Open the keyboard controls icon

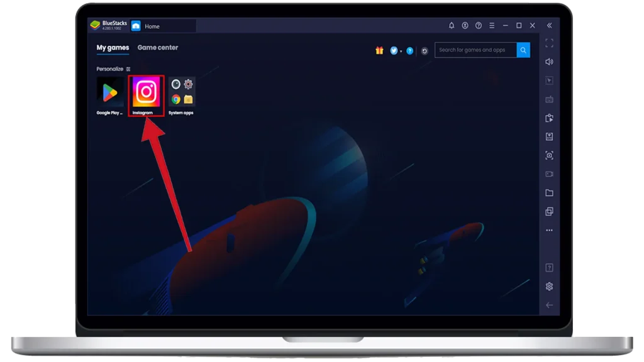[x=549, y=99]
